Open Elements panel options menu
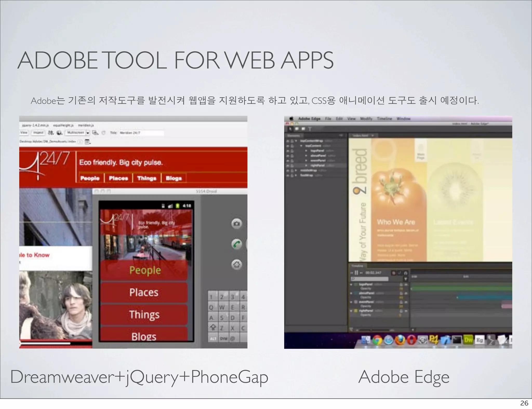The image size is (532, 409). [341, 135]
